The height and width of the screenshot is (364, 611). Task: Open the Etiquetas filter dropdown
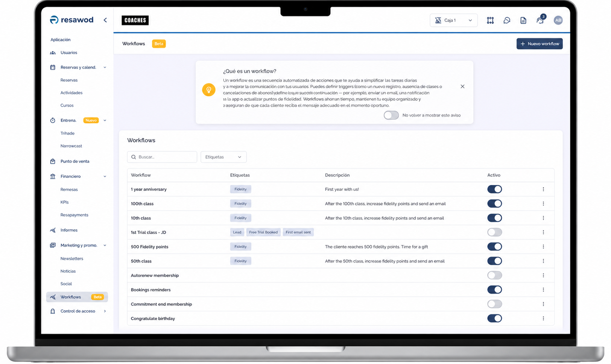pos(223,157)
